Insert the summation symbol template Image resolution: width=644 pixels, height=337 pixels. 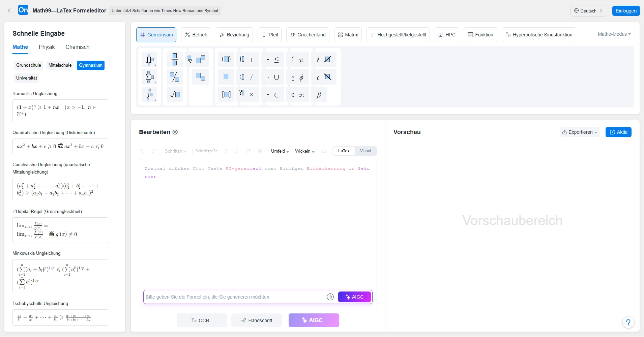[150, 77]
